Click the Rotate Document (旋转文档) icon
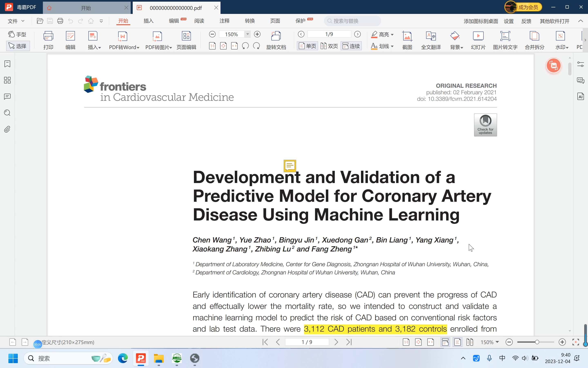Screen dimensions: 588x368 pyautogui.click(x=276, y=40)
